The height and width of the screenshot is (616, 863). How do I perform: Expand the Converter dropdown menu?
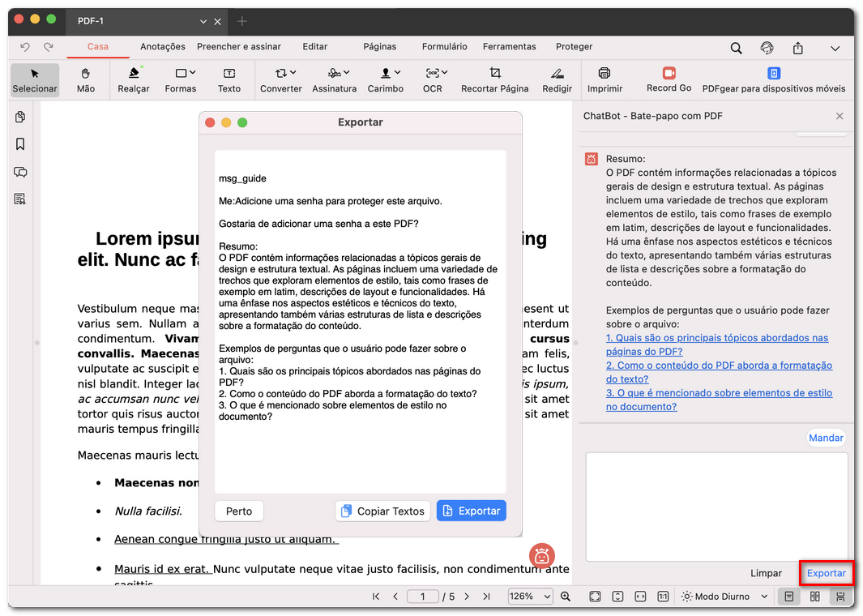click(281, 80)
